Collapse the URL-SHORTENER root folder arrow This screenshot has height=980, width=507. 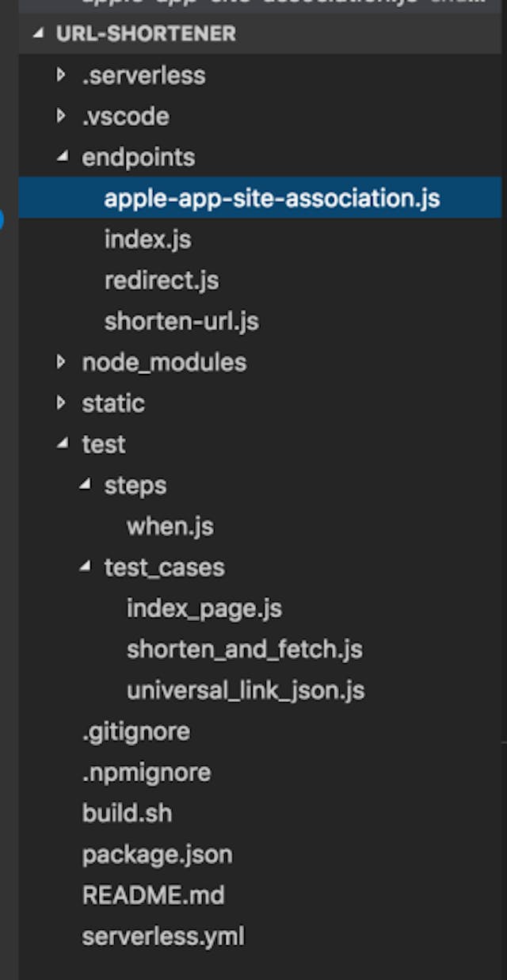point(39,34)
